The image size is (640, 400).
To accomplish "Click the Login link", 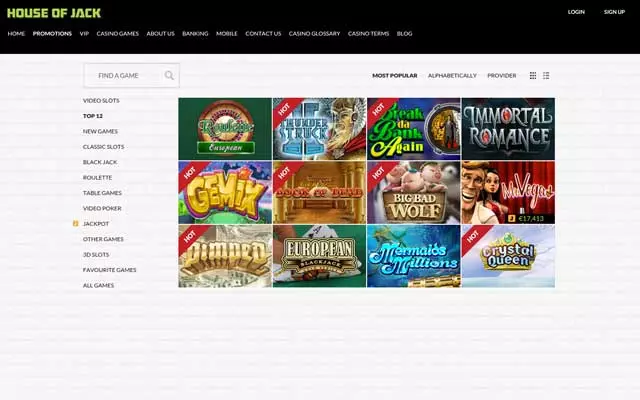I will pos(576,12).
